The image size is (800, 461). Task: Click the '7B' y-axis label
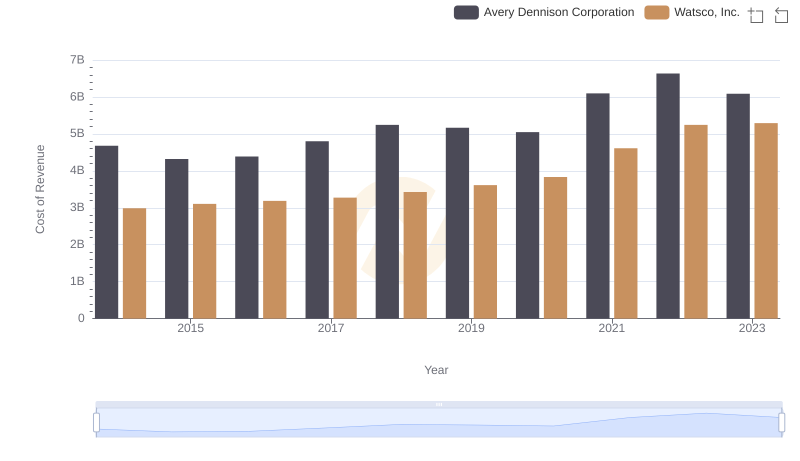coord(77,60)
